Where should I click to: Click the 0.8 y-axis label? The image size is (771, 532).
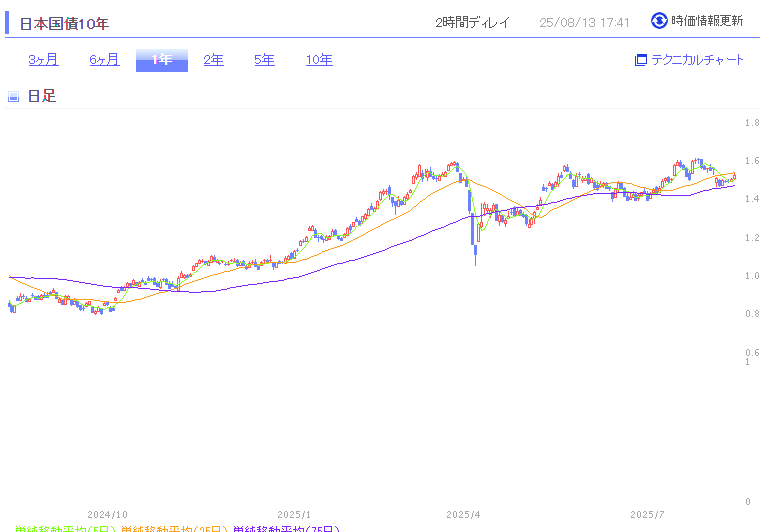click(752, 314)
